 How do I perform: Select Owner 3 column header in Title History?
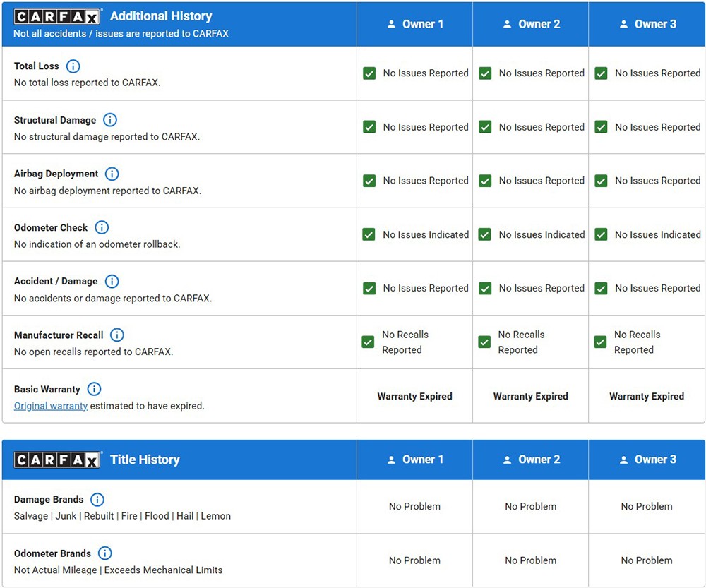(647, 460)
